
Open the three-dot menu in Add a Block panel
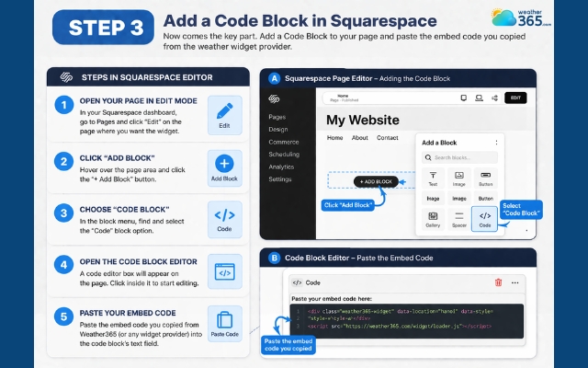496,143
